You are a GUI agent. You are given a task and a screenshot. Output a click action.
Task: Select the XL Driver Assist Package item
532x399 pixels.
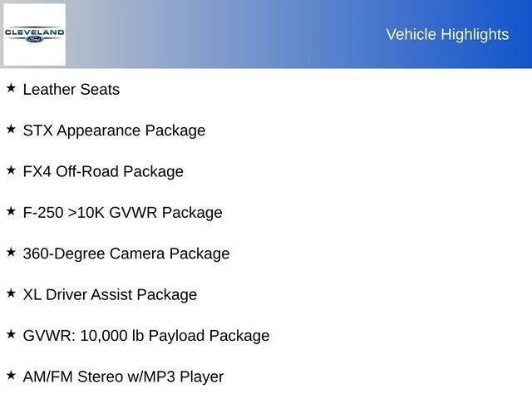110,295
